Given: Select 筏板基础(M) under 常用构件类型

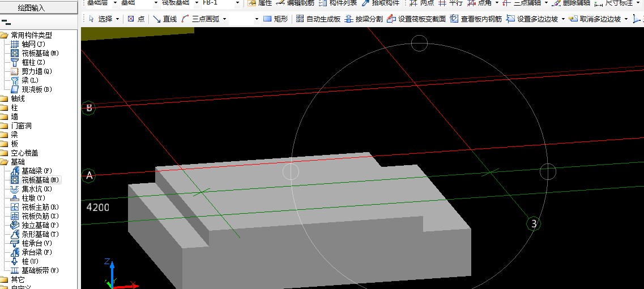Looking at the screenshot, I should (x=35, y=53).
